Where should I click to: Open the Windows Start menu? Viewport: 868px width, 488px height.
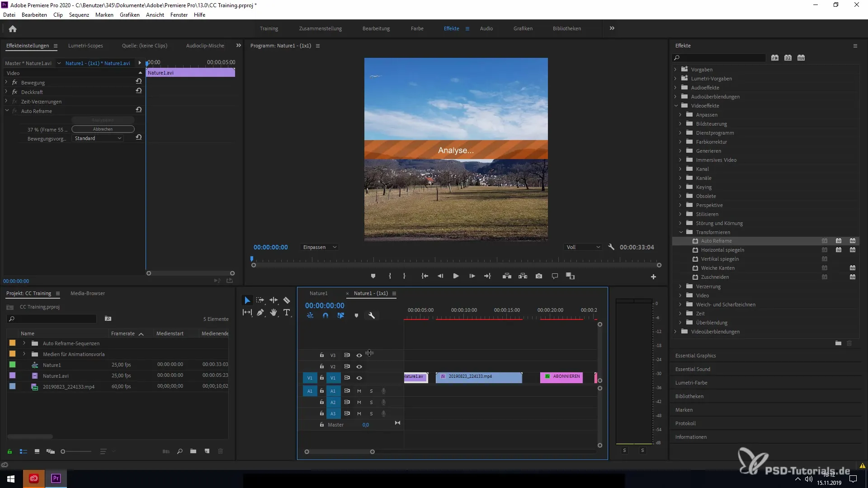[x=11, y=479]
